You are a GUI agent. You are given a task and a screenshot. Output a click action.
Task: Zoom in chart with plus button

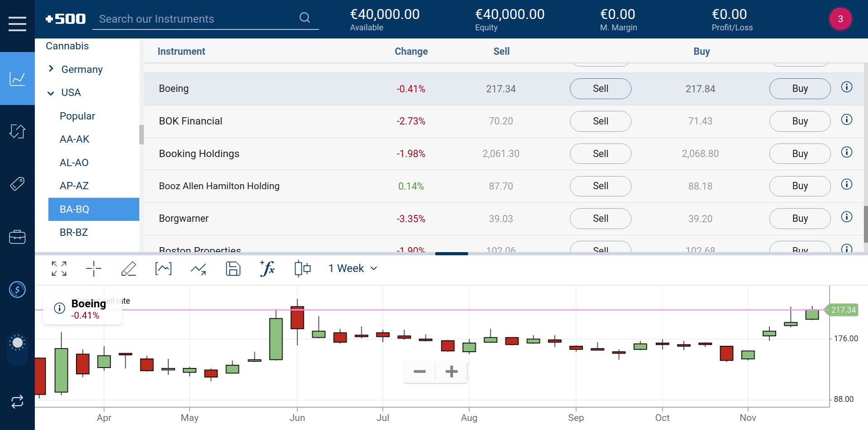451,372
